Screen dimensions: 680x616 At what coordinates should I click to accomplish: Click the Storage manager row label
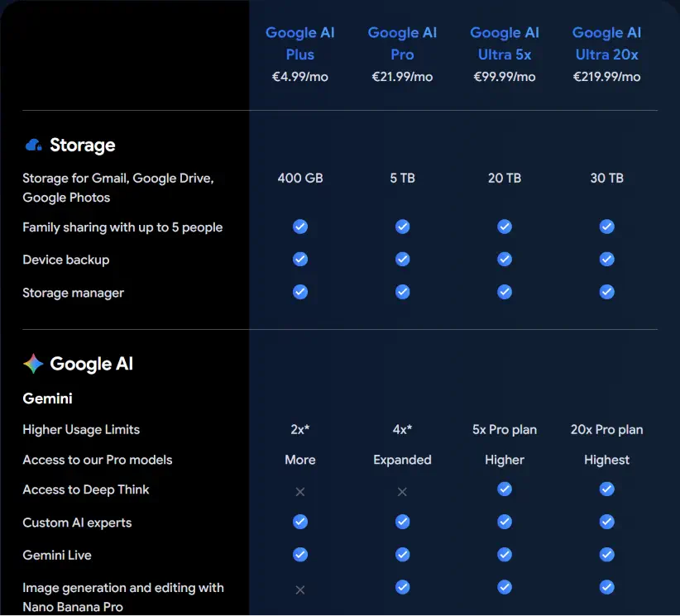click(73, 293)
